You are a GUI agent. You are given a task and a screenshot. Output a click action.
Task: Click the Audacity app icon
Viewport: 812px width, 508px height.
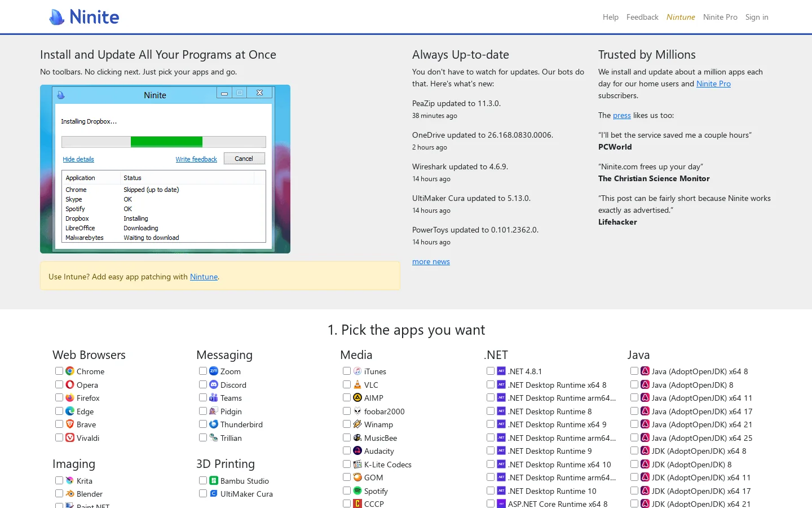[358, 450]
